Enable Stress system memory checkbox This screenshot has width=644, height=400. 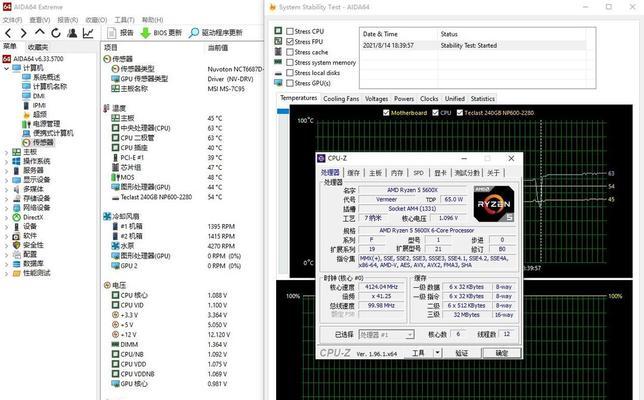coord(290,62)
